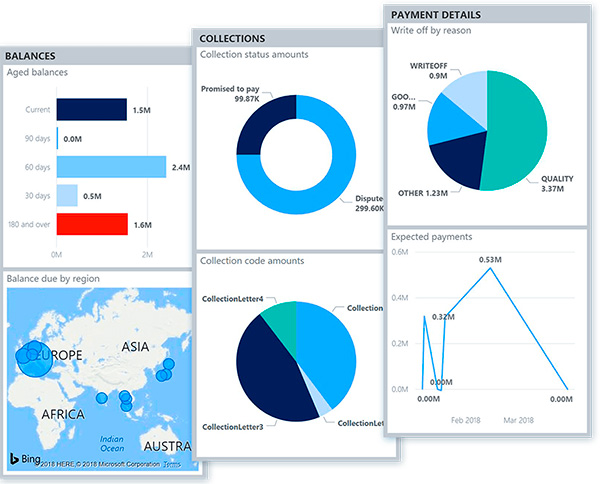Click the 0.53M peak on Expected payments
Viewport: 600px width, 484px height.
[x=488, y=269]
